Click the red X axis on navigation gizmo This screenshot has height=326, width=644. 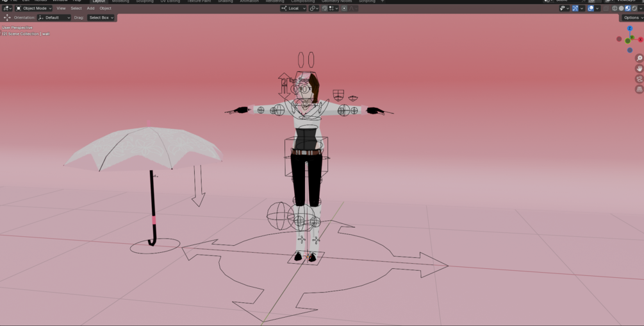click(x=640, y=39)
